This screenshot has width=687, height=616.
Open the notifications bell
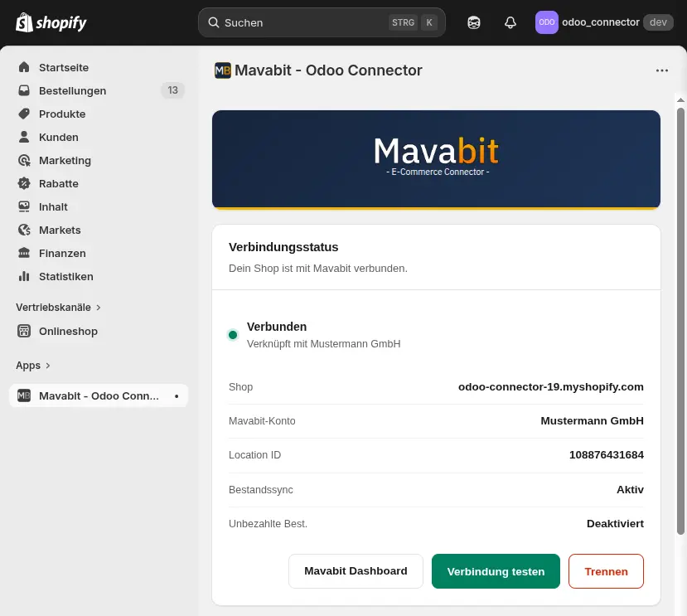510,22
